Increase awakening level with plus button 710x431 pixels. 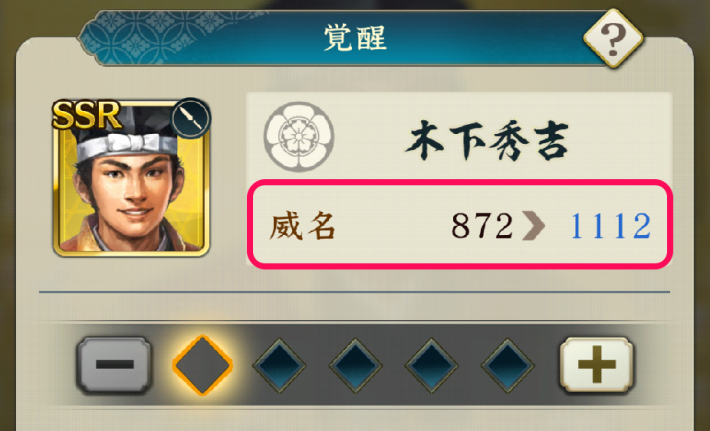(596, 364)
